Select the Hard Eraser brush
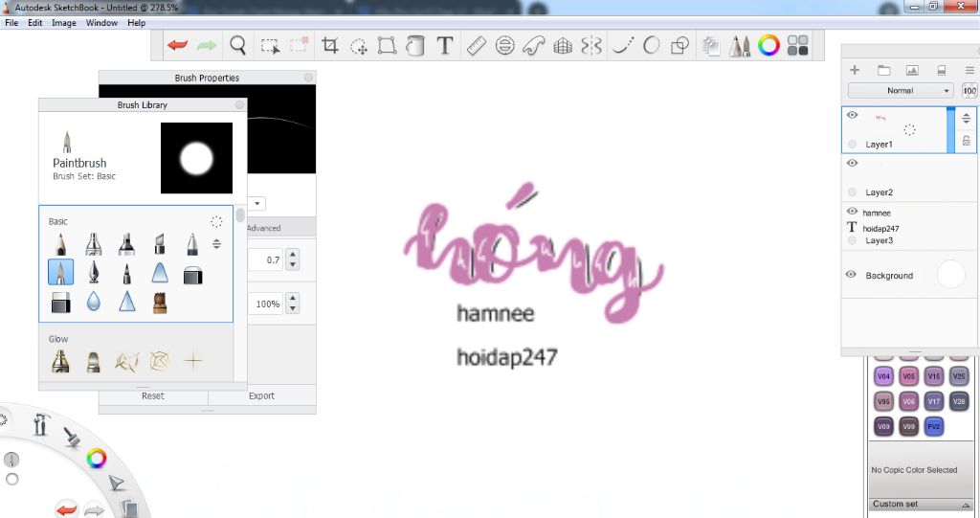 pos(60,303)
